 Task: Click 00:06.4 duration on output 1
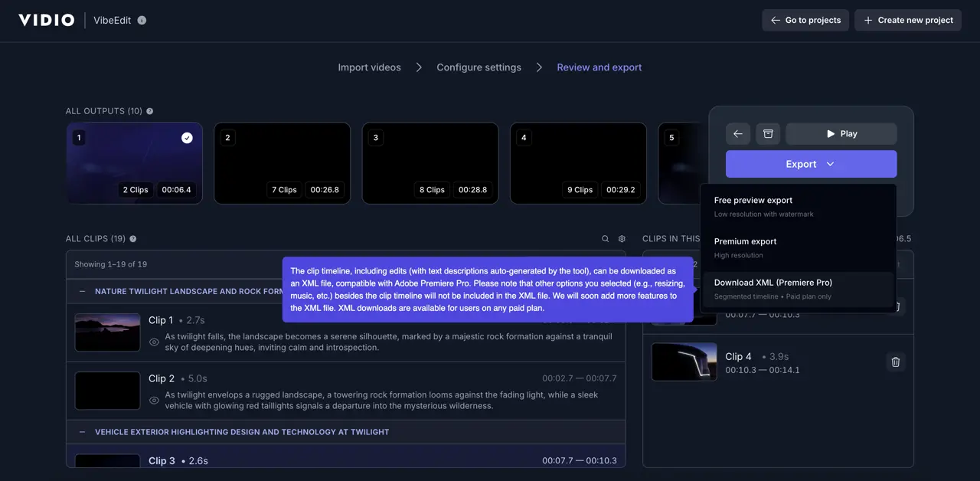[x=177, y=190]
